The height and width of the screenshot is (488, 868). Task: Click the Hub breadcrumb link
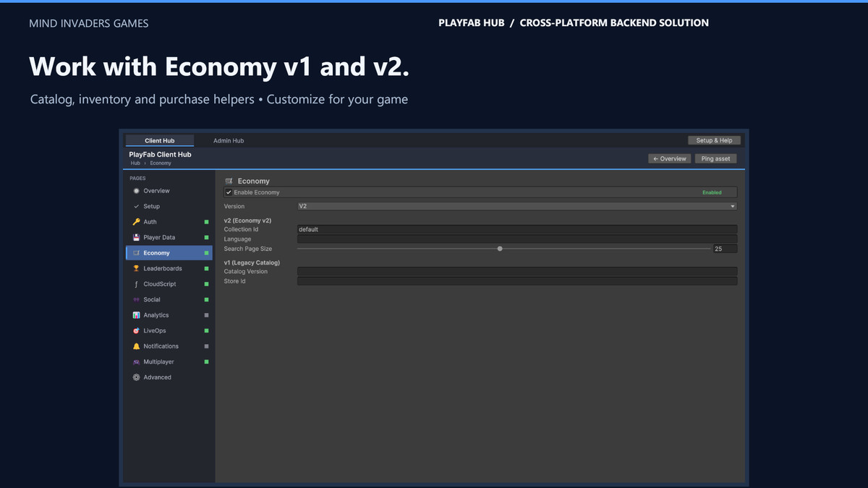pos(135,163)
